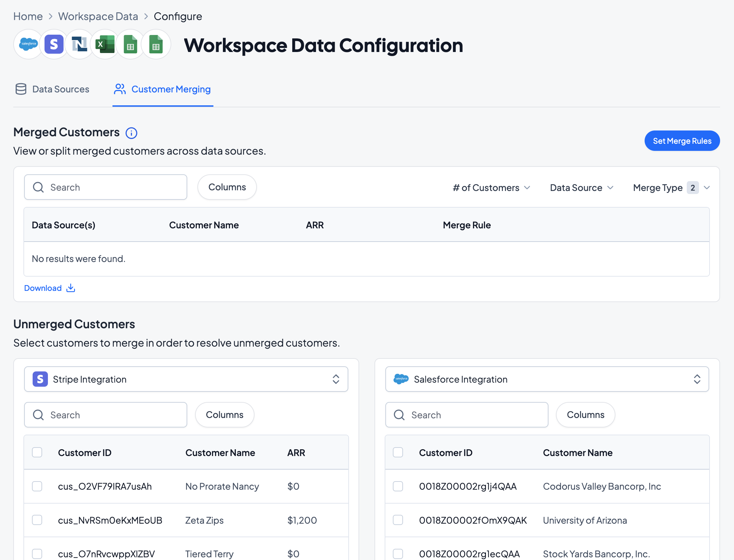The height and width of the screenshot is (560, 734).
Task: Select all Stripe customers header checkbox
Action: pos(37,452)
